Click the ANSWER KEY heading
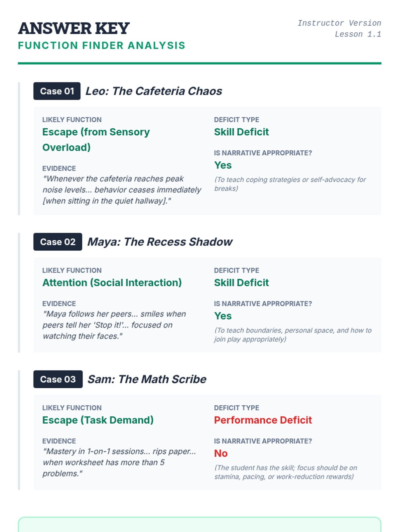 74,29
